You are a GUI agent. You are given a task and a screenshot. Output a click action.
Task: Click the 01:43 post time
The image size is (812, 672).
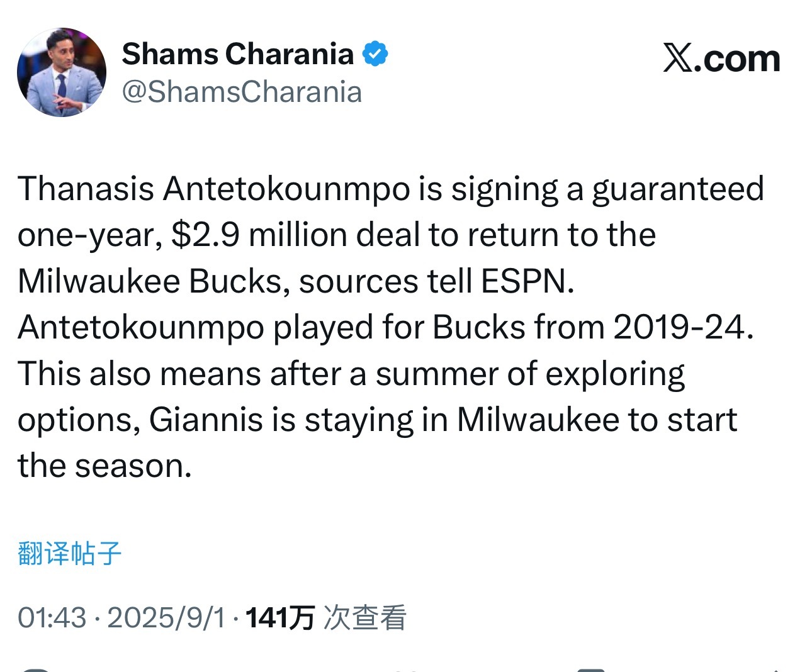click(52, 617)
